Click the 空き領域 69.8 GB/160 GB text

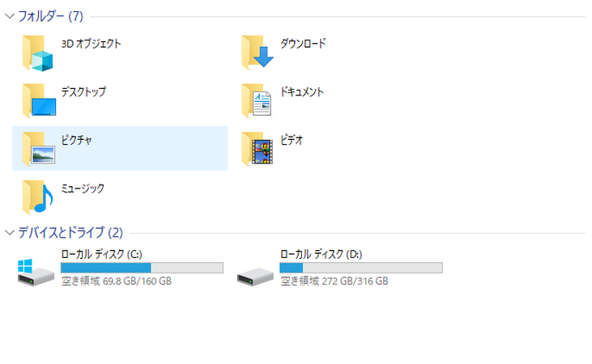pos(117,281)
